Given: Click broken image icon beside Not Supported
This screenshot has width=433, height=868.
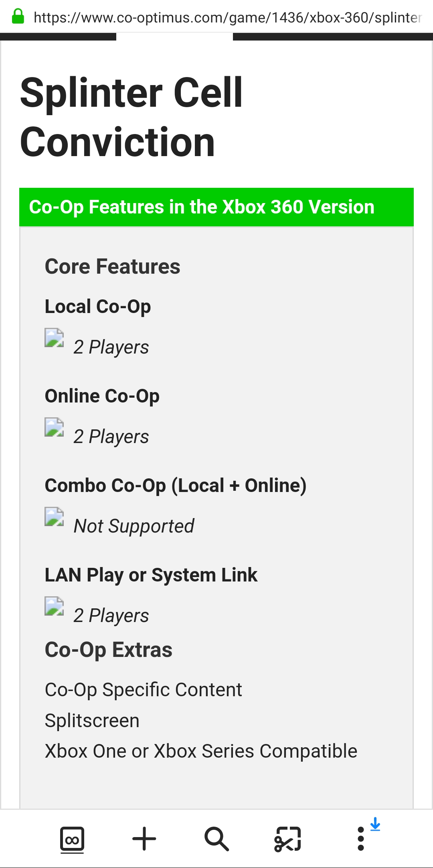Looking at the screenshot, I should click(x=54, y=516).
